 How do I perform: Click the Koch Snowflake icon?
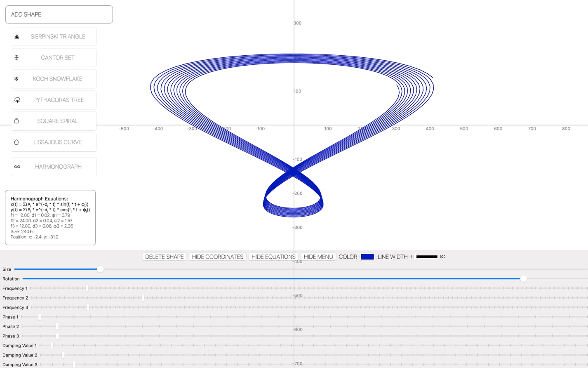point(16,79)
